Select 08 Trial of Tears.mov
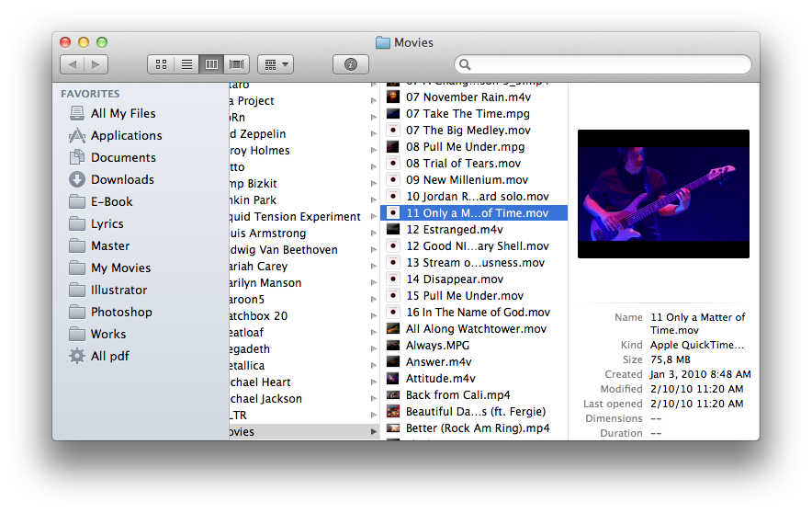The height and width of the screenshot is (513, 812). click(474, 164)
